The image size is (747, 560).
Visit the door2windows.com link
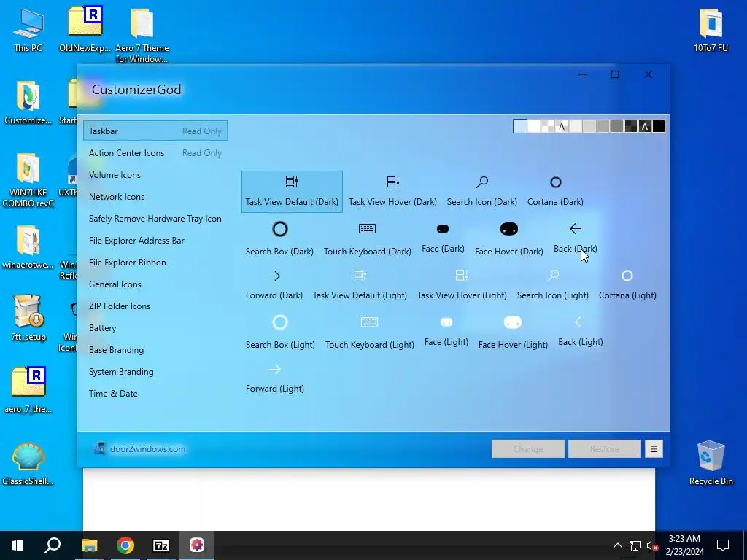click(147, 449)
